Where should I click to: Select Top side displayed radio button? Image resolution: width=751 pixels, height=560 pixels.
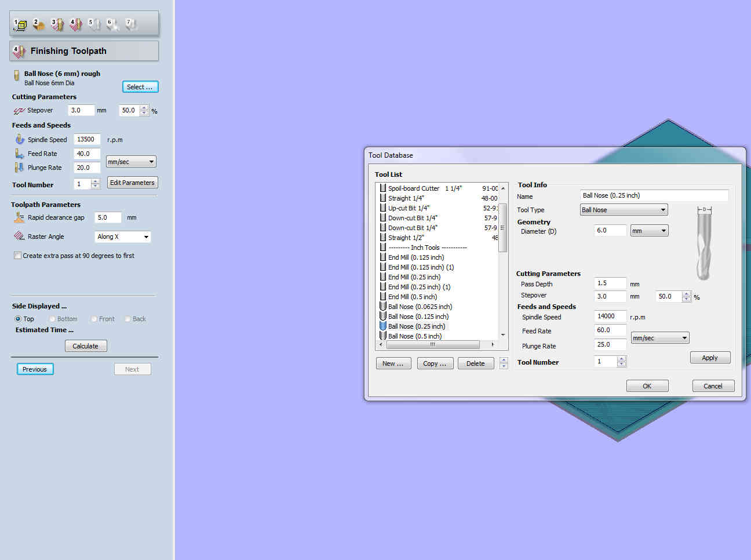[x=18, y=319]
